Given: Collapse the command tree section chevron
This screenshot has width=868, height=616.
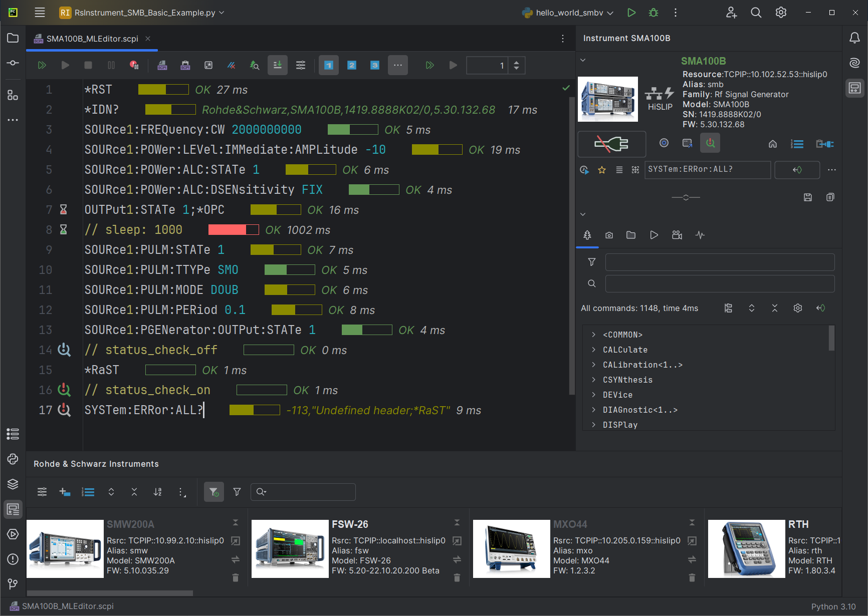Looking at the screenshot, I should [x=583, y=214].
